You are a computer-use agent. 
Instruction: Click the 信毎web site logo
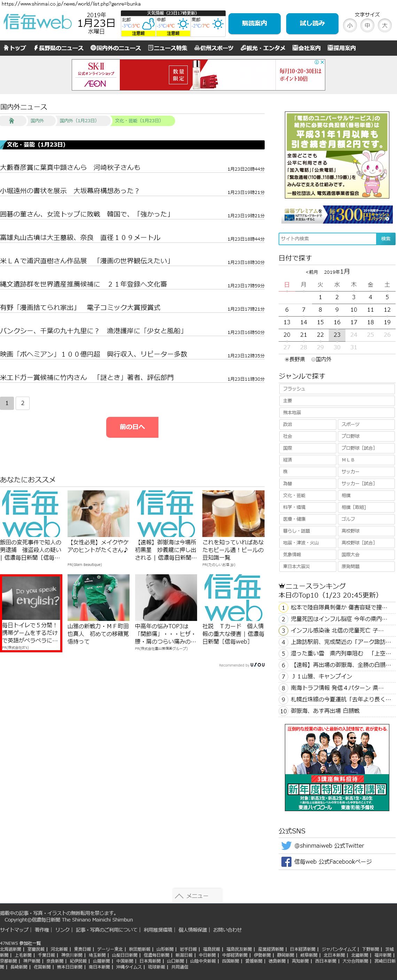37,22
